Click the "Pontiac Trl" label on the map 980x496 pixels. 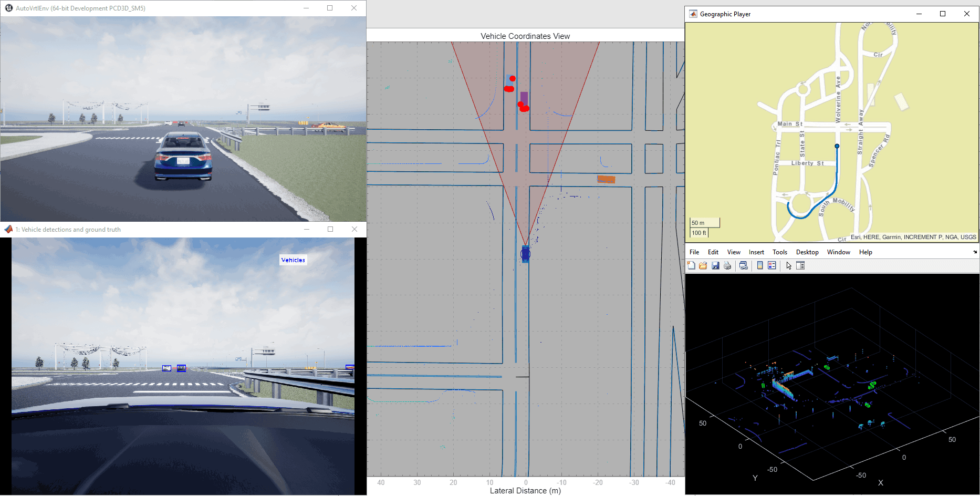click(777, 157)
